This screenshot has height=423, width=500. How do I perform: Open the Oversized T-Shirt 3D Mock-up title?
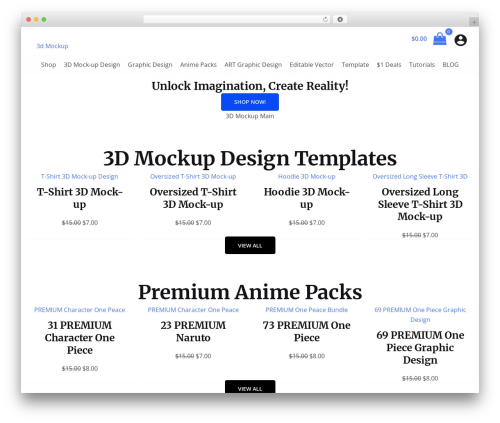click(x=193, y=198)
